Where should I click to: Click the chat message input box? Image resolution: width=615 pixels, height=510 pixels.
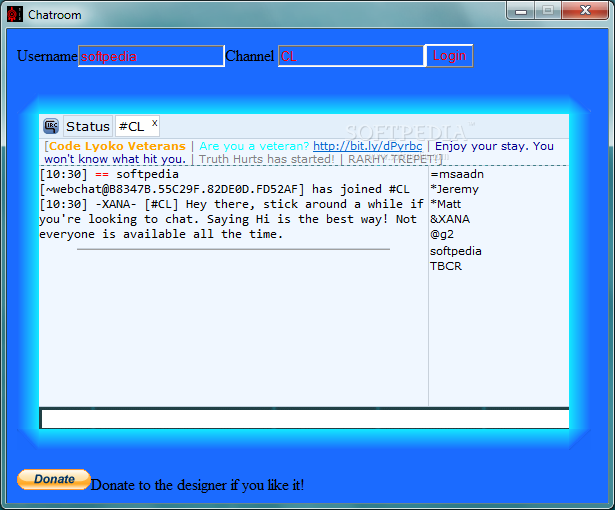tap(304, 419)
